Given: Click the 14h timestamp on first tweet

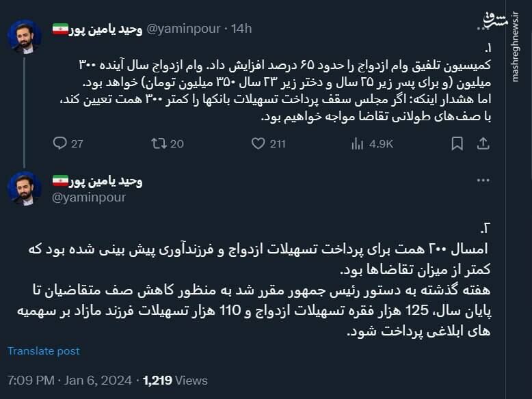Looking at the screenshot, I should click(x=241, y=29).
